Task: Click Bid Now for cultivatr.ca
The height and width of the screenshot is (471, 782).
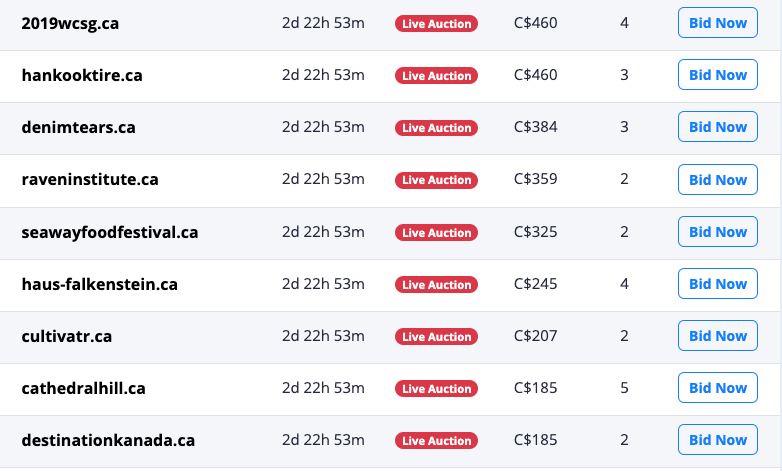Action: point(718,335)
